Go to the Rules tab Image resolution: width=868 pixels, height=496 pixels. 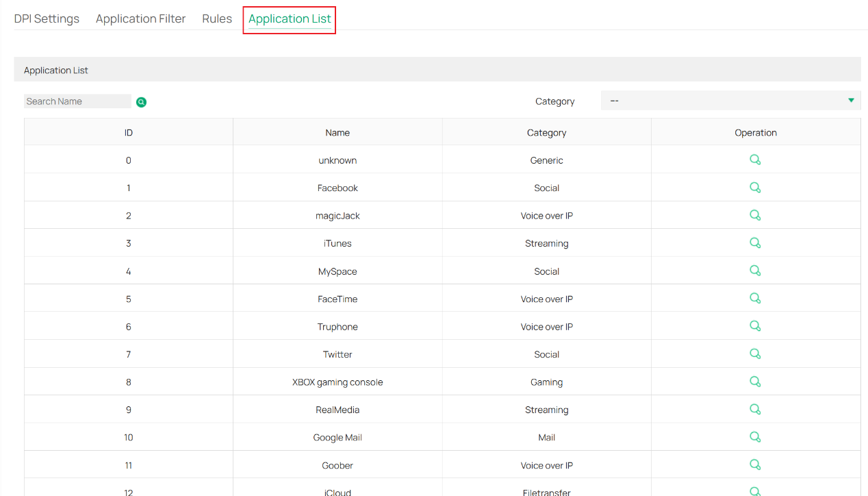(x=217, y=18)
